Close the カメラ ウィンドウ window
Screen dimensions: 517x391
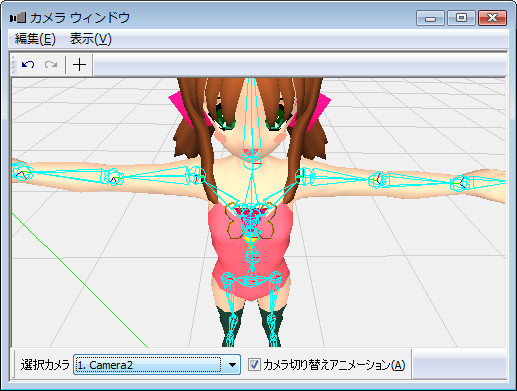[x=492, y=18]
